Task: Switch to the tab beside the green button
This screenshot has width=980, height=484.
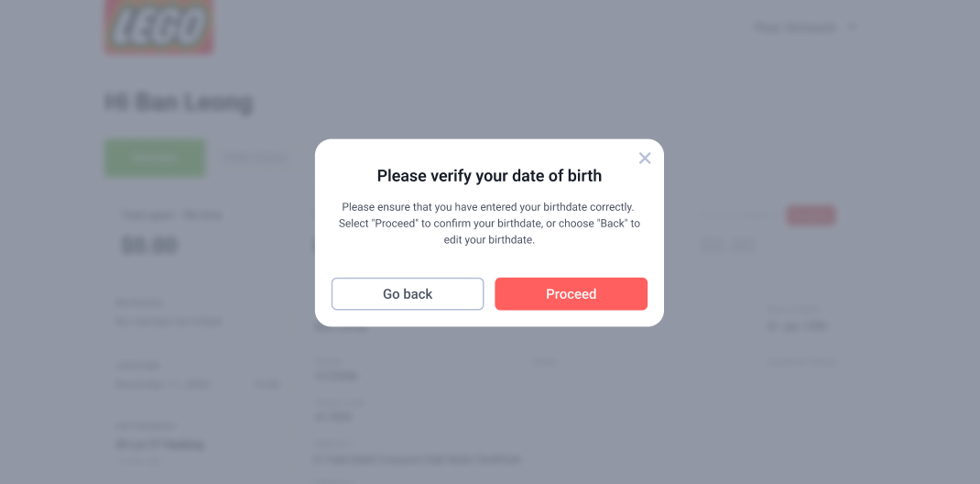Action: tap(256, 159)
